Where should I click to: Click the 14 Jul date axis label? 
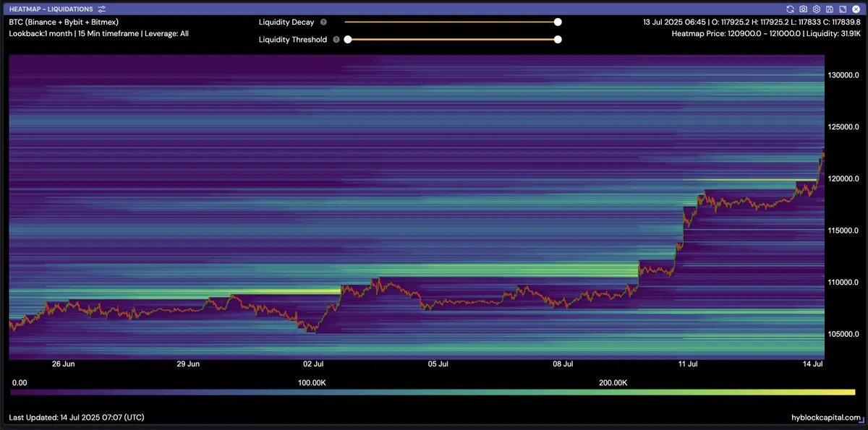click(814, 364)
